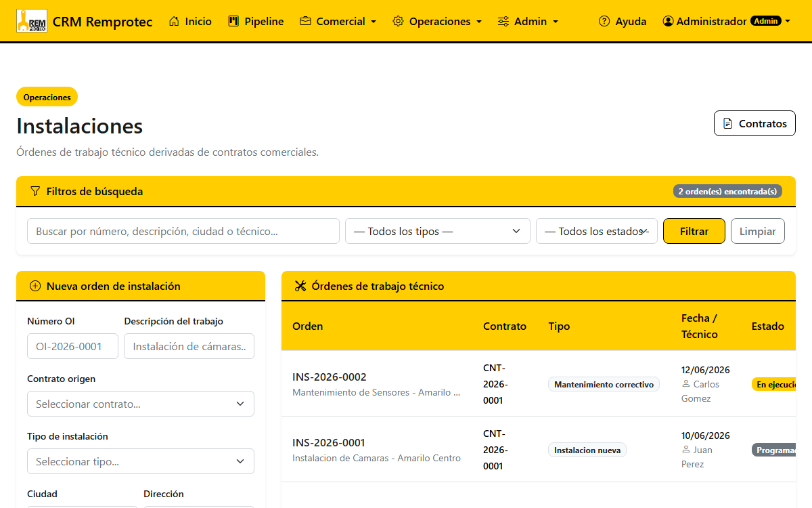
Task: Click the Fecha / Técnico column header
Action: pos(700,326)
